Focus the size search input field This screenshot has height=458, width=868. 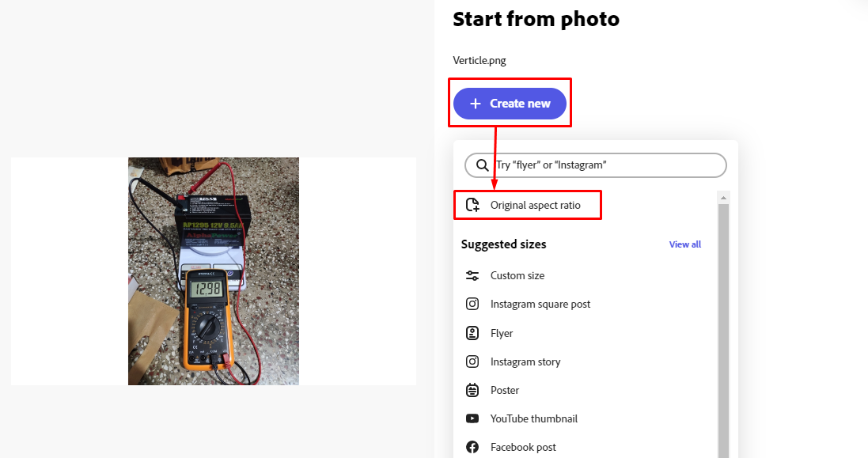pyautogui.click(x=605, y=165)
